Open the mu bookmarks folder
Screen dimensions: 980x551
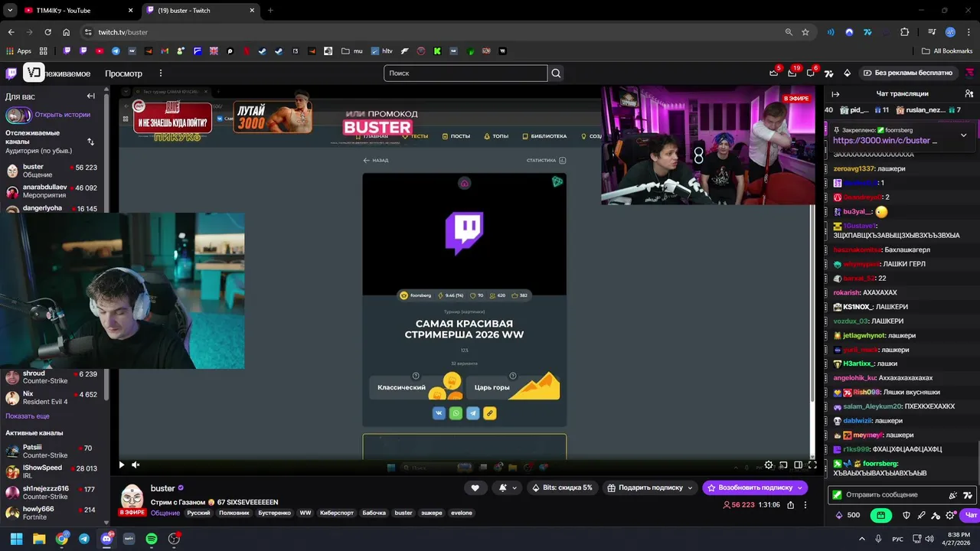point(352,51)
